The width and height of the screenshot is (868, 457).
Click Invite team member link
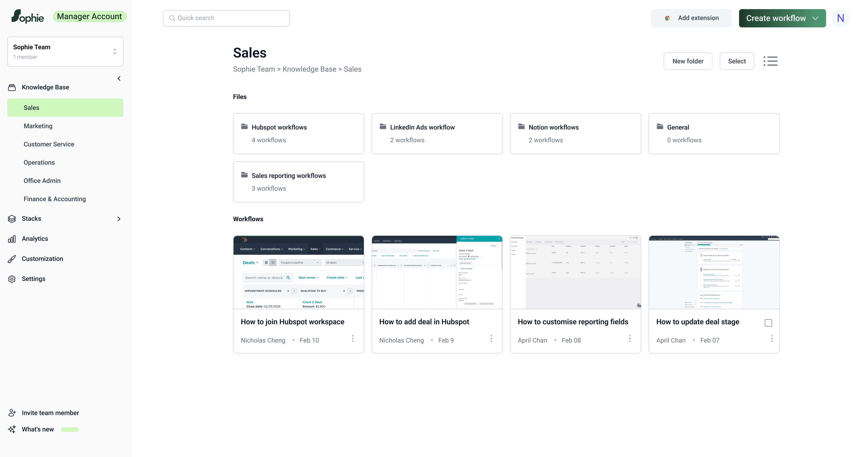click(x=50, y=413)
